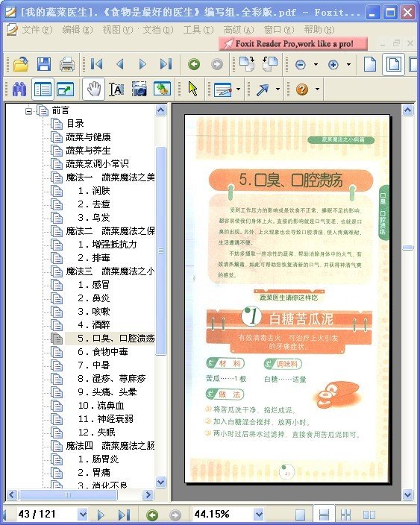420x525 pixels.
Task: Jump to the last page in toolbar
Action: tap(166, 64)
